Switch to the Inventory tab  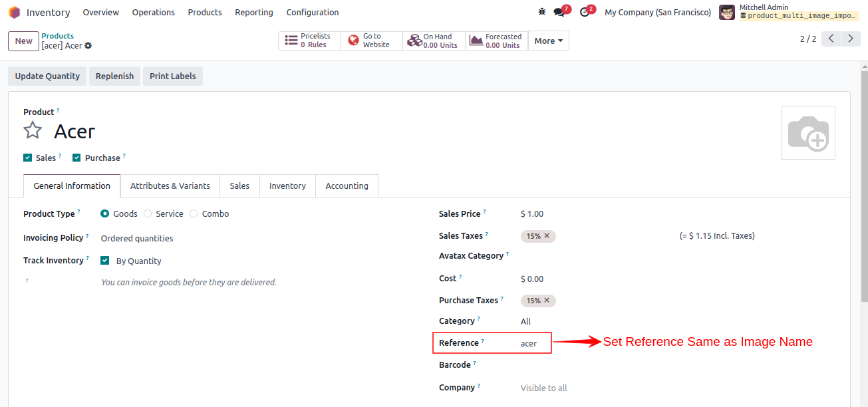pyautogui.click(x=288, y=186)
